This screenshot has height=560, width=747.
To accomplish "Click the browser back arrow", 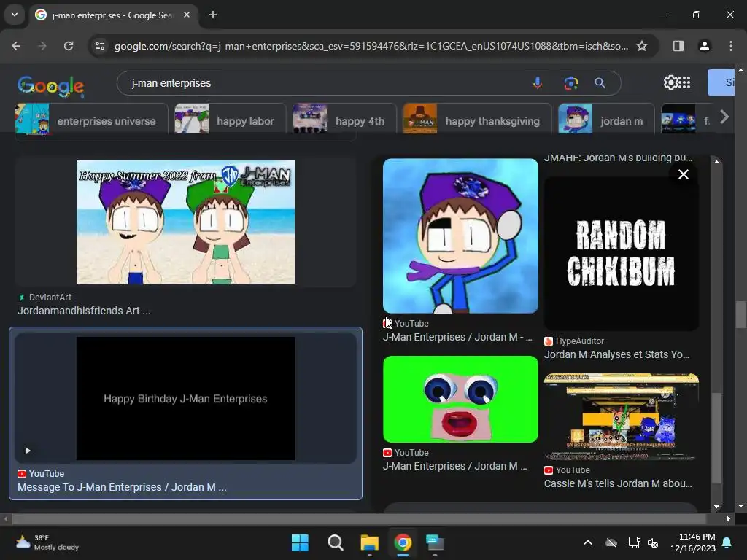I will tap(16, 46).
